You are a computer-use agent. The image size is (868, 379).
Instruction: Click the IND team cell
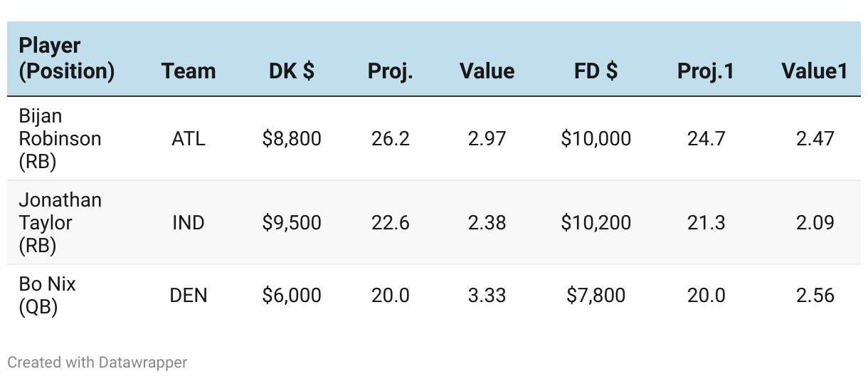[x=188, y=222]
